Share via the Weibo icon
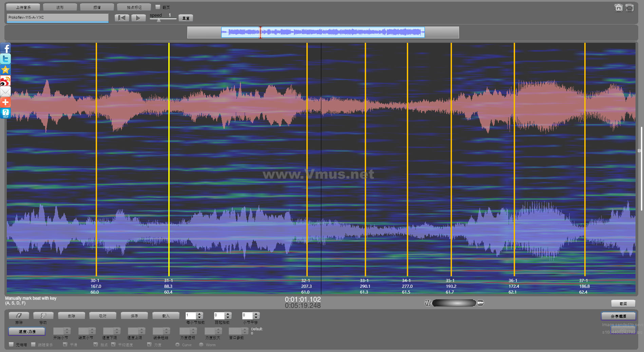 5,81
